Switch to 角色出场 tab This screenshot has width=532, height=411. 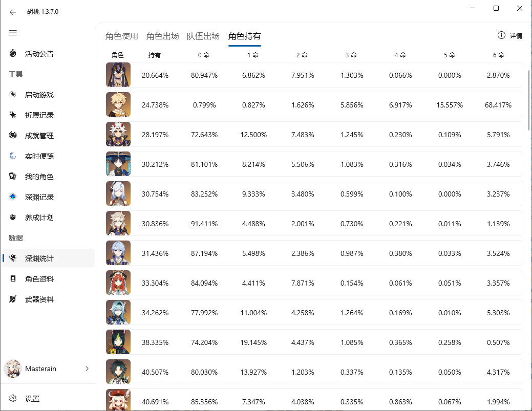162,36
